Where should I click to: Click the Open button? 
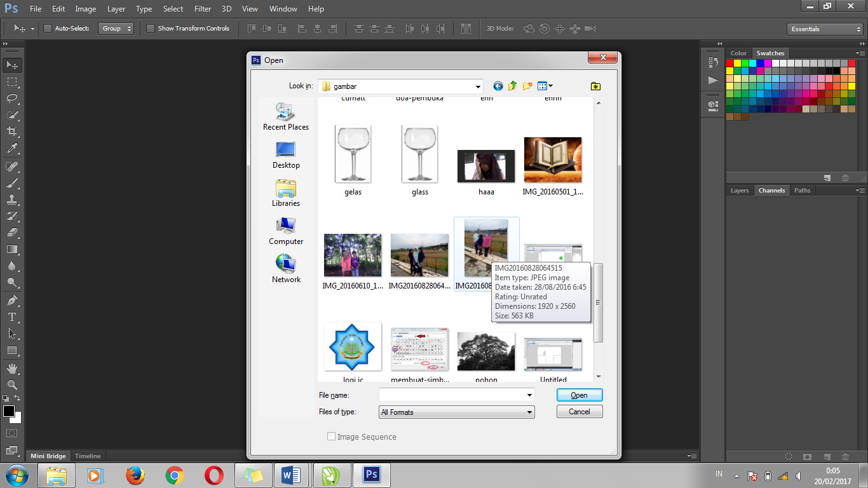coord(579,395)
